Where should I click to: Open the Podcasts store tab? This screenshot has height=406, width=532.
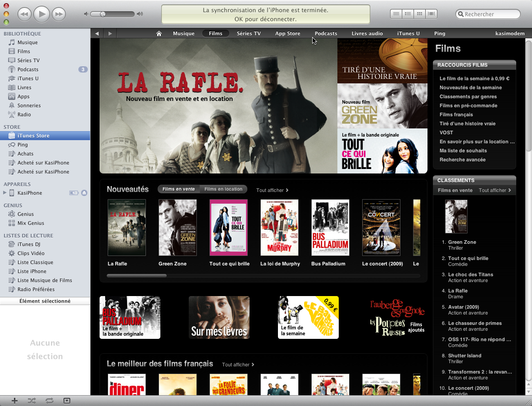[326, 33]
